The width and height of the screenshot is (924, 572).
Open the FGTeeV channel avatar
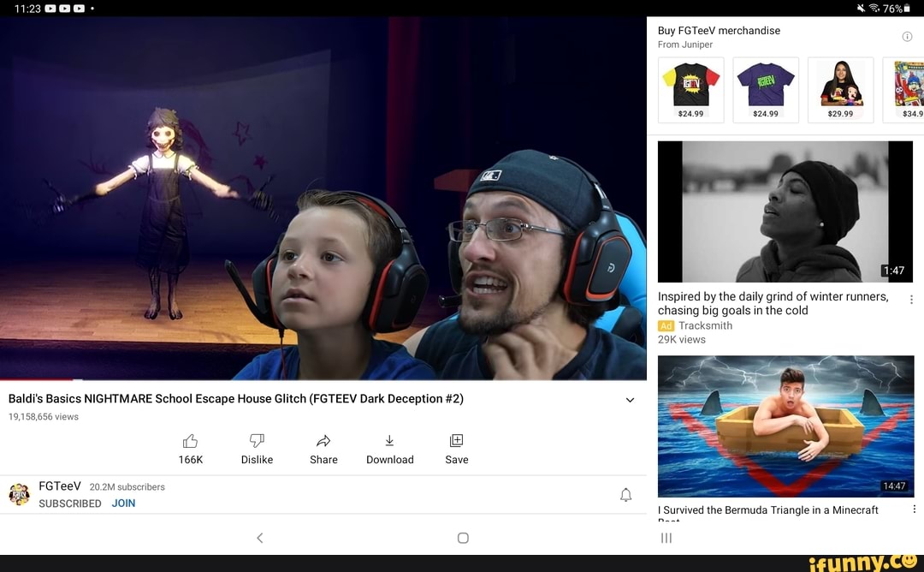[x=19, y=494]
